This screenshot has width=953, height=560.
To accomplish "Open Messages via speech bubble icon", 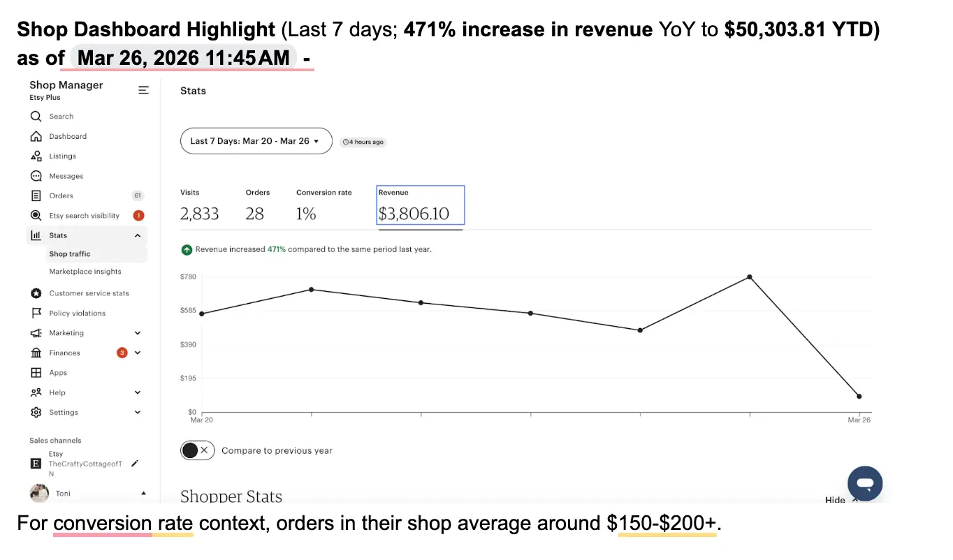I will click(36, 176).
